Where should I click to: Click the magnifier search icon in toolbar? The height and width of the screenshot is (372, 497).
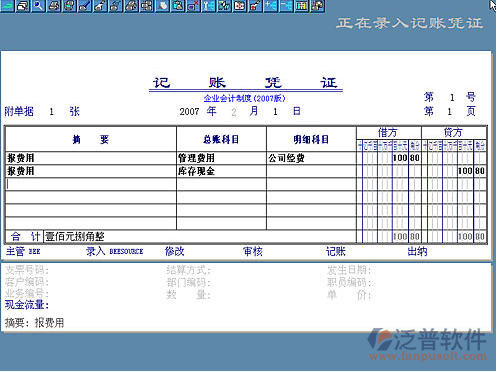[x=38, y=6]
